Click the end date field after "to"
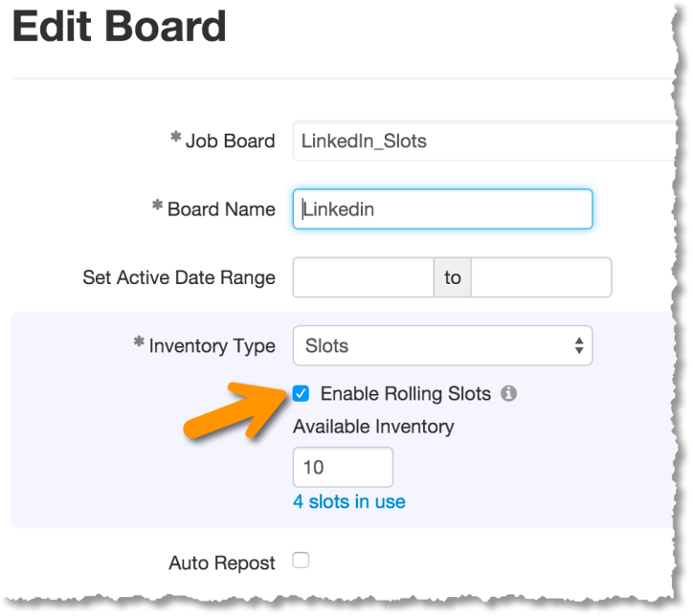The width and height of the screenshot is (693, 616). click(541, 277)
